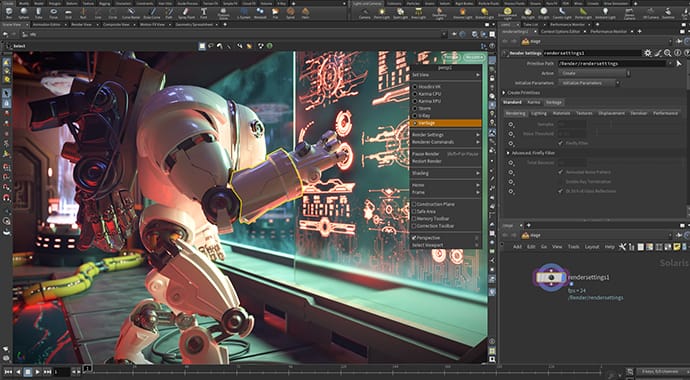This screenshot has width=690, height=380.
Task: Open the Set View submenu
Action: (446, 75)
